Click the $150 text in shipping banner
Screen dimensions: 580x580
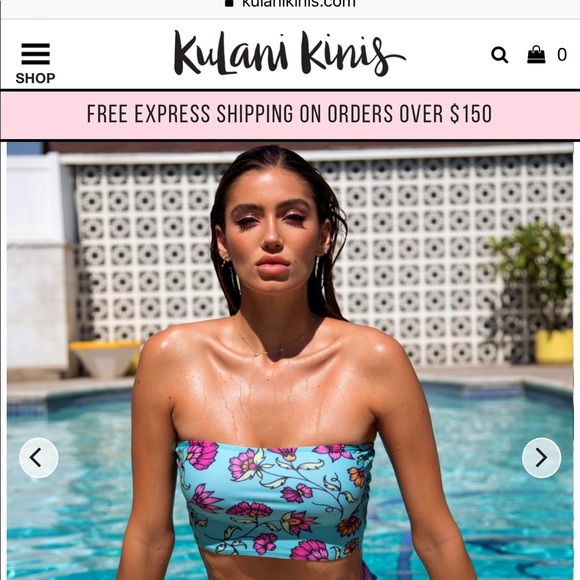pyautogui.click(x=471, y=114)
